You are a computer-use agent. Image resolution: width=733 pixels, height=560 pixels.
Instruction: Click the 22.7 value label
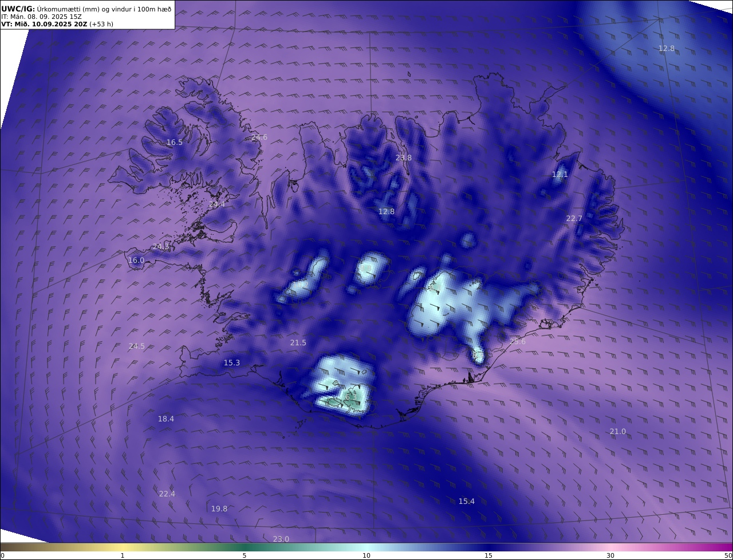click(x=574, y=218)
